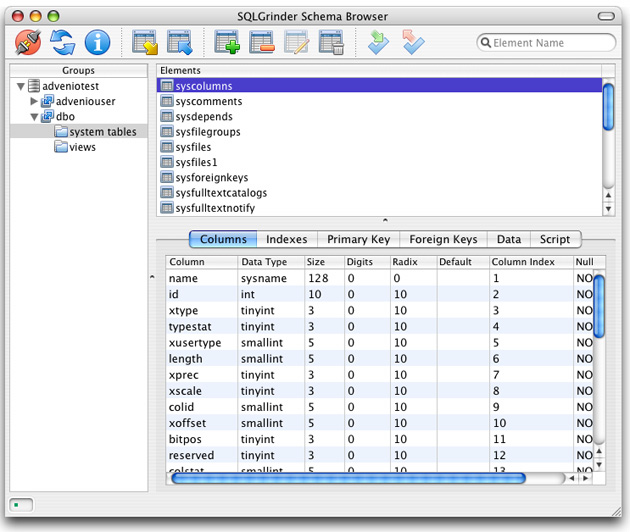Sort by the Column header
630x532 pixels.
click(x=202, y=262)
